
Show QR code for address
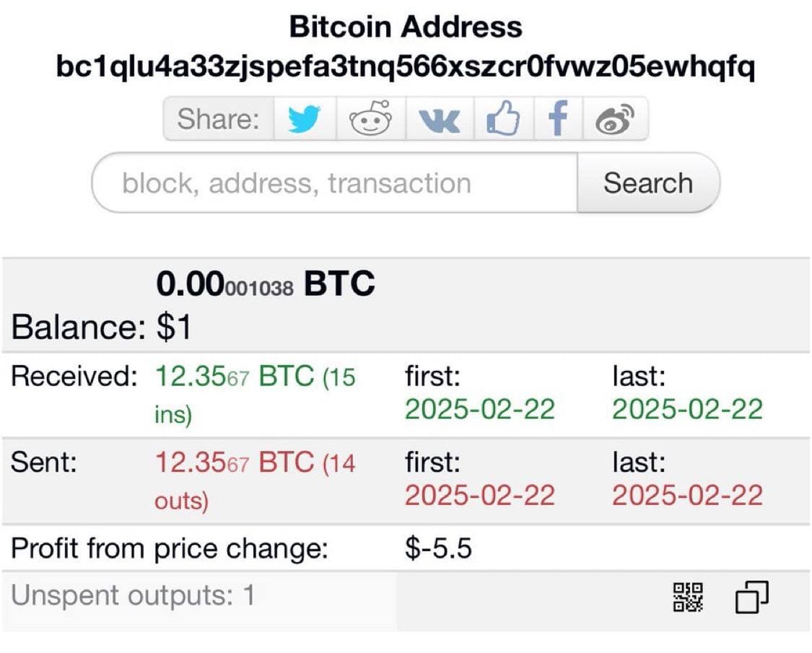(688, 597)
